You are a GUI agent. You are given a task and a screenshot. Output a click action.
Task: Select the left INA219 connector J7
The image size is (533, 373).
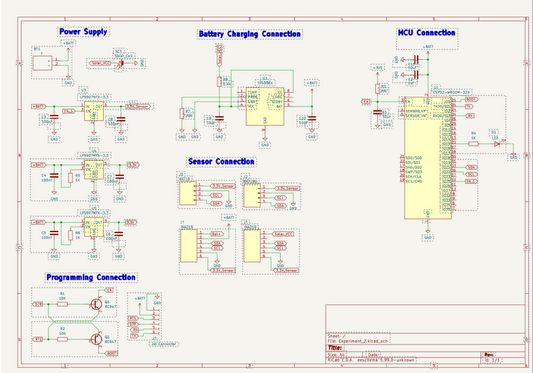[189, 246]
